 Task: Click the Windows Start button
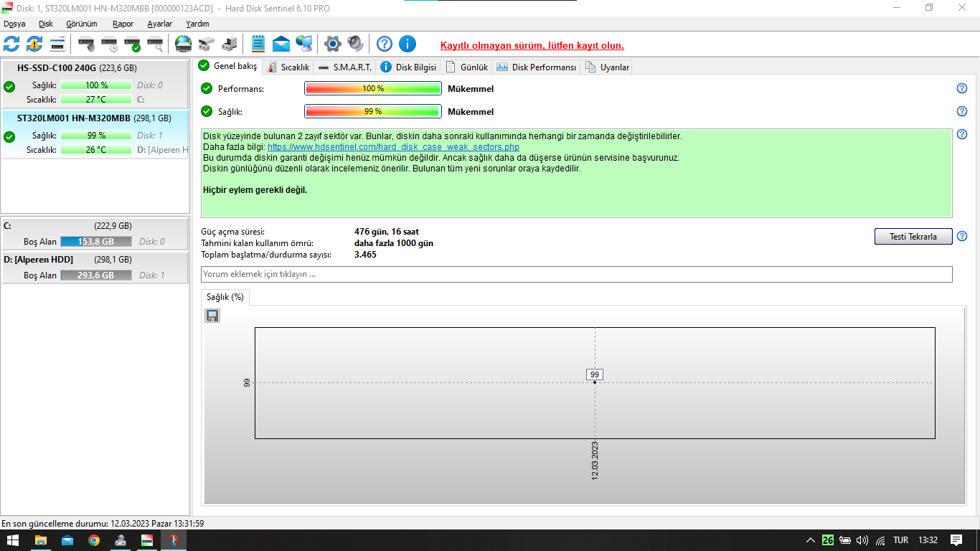tap(14, 540)
